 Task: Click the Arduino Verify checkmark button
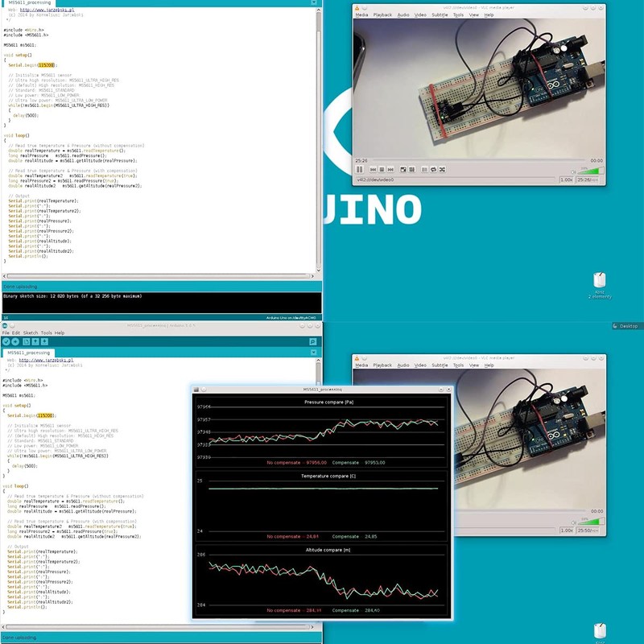[x=6, y=341]
